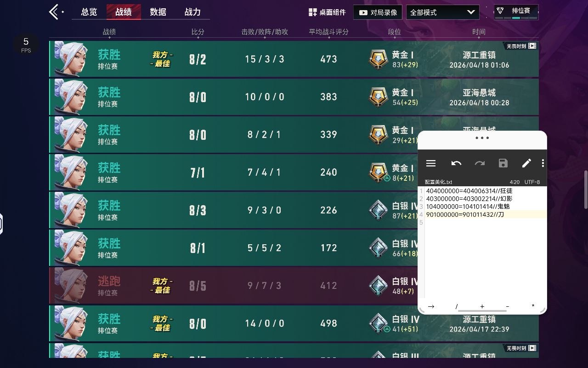This screenshot has width=588, height=368.
Task: Click the vertical scrollbar on right edge
Action: tap(586, 189)
